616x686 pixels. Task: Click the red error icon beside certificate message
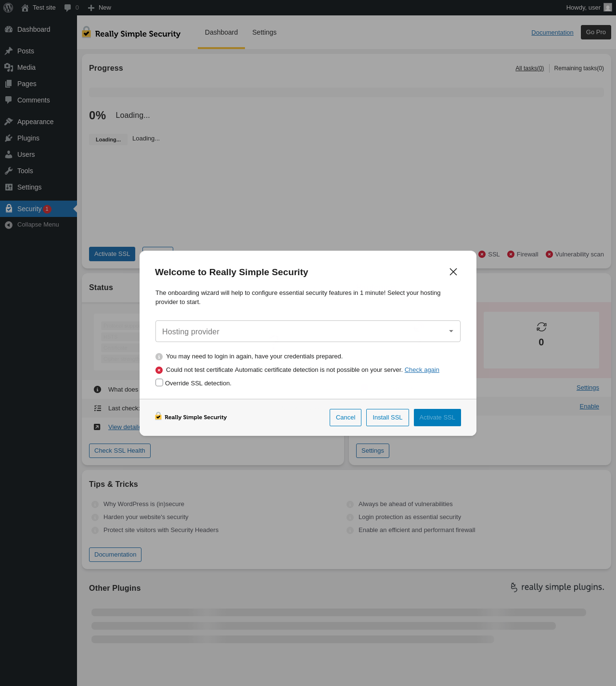(159, 370)
